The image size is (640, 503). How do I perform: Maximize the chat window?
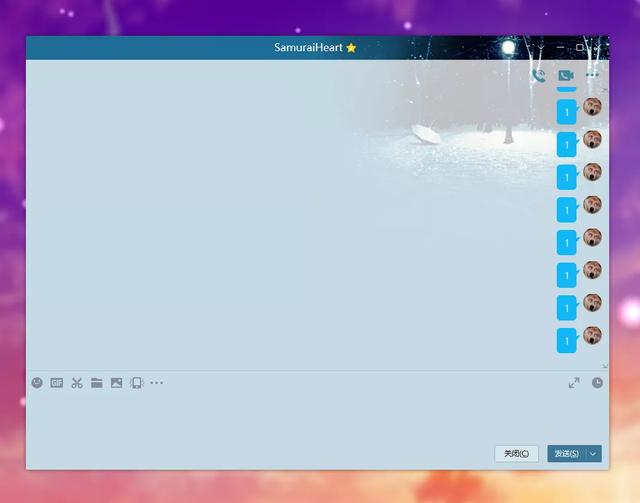point(580,47)
